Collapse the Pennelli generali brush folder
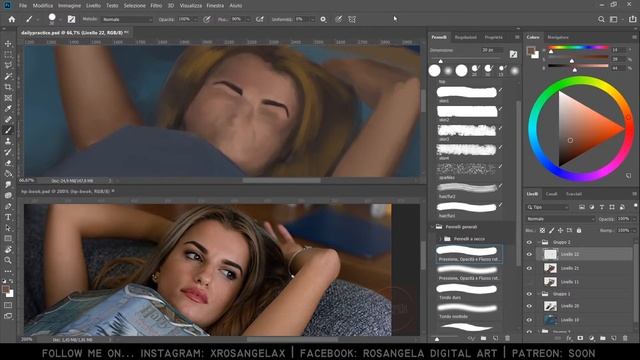 pos(433,227)
